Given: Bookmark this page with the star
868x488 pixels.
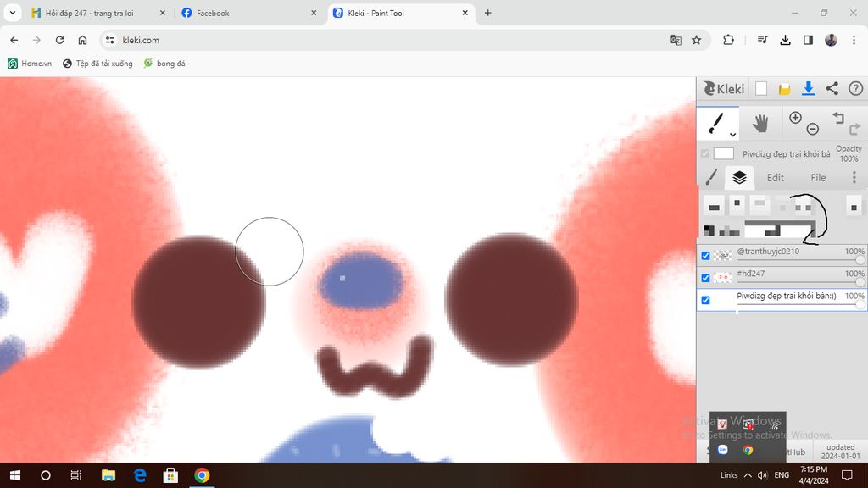Looking at the screenshot, I should [697, 40].
